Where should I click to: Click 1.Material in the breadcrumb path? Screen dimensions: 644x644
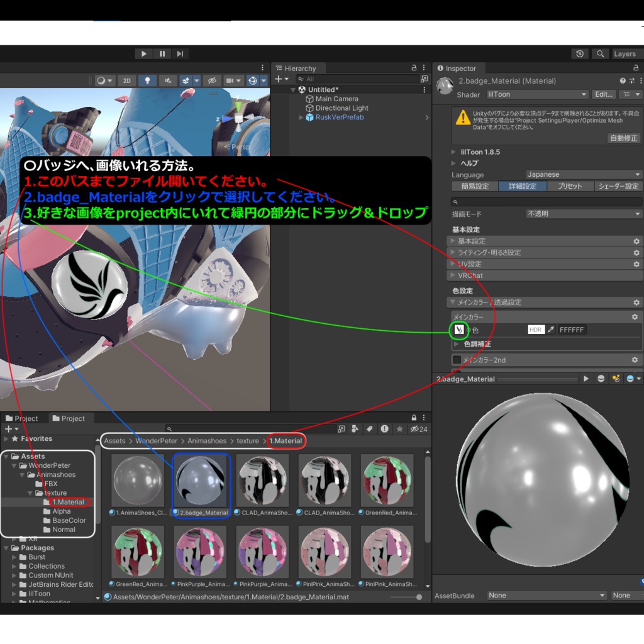click(x=286, y=441)
